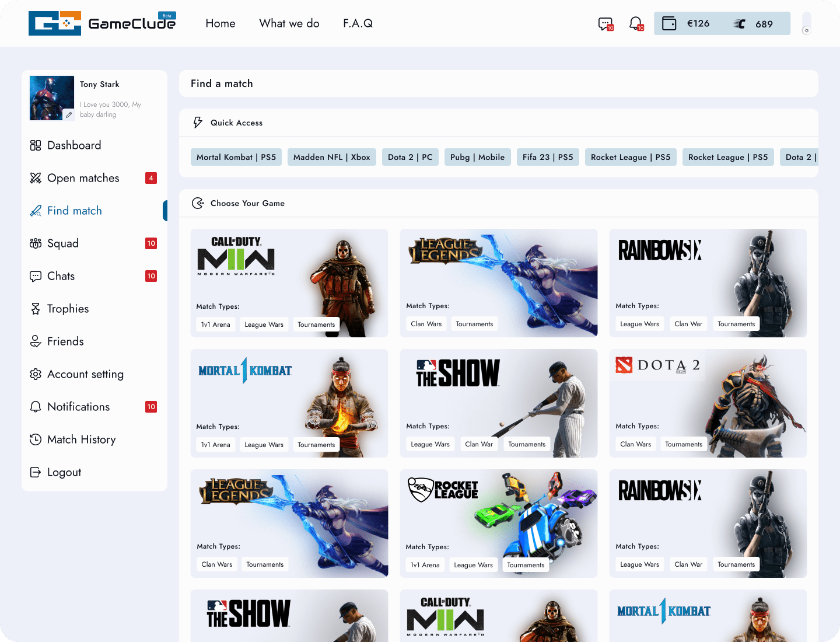Image resolution: width=840 pixels, height=642 pixels.
Task: Open Friends label in sidebar
Action: click(65, 341)
